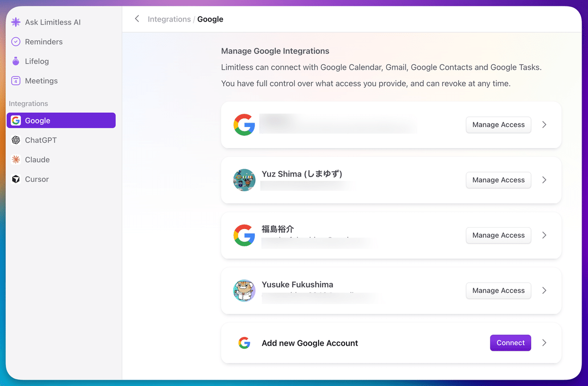Click Integrations breadcrumb link
The image size is (588, 386).
point(169,19)
